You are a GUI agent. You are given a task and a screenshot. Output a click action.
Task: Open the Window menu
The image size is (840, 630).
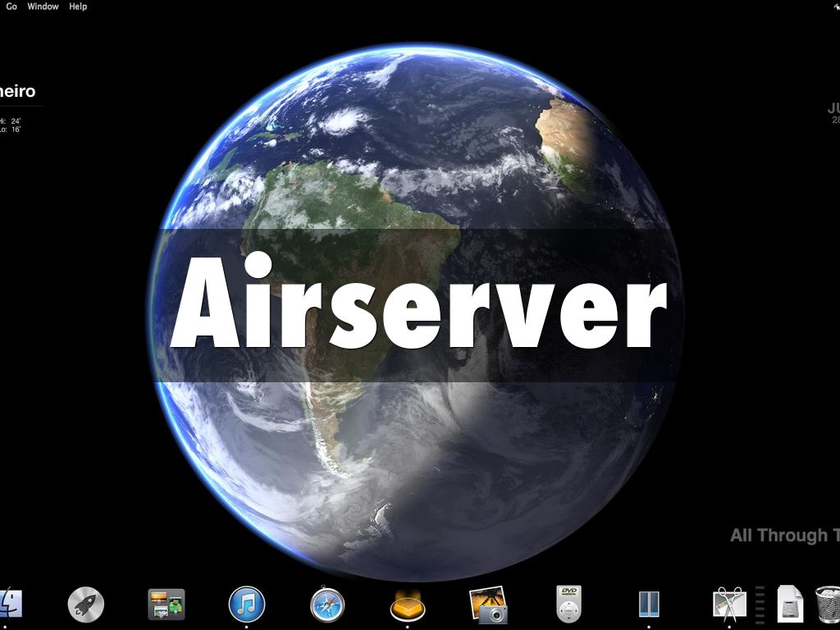43,7
